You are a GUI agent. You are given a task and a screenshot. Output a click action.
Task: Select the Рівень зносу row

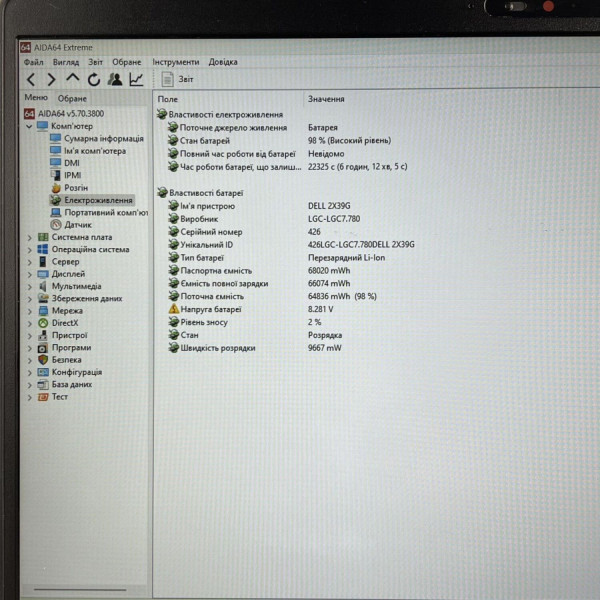[x=245, y=322]
